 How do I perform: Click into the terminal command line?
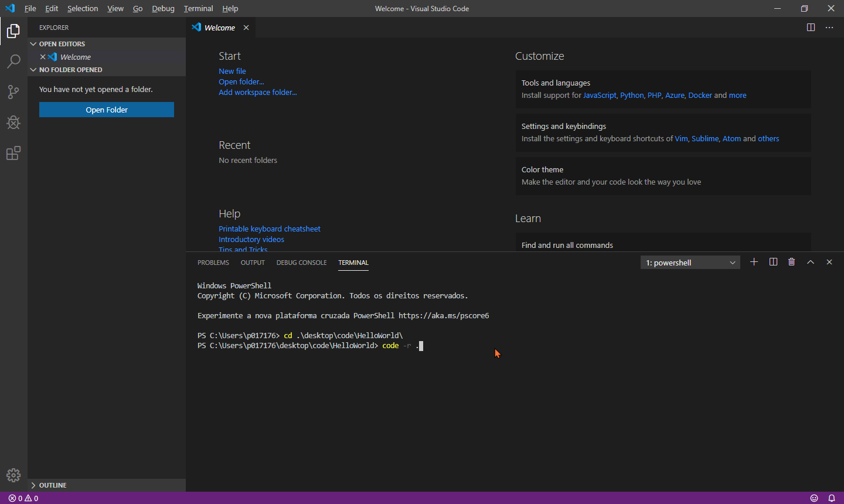(311, 346)
